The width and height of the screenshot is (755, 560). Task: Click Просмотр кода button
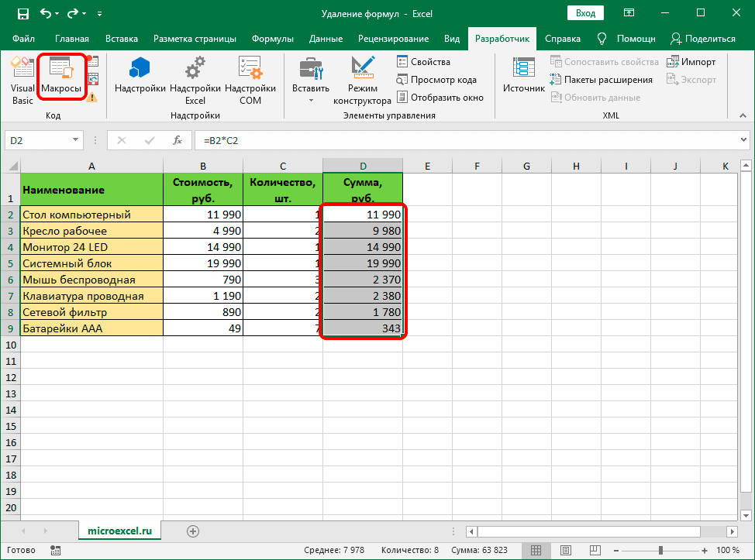pos(436,79)
